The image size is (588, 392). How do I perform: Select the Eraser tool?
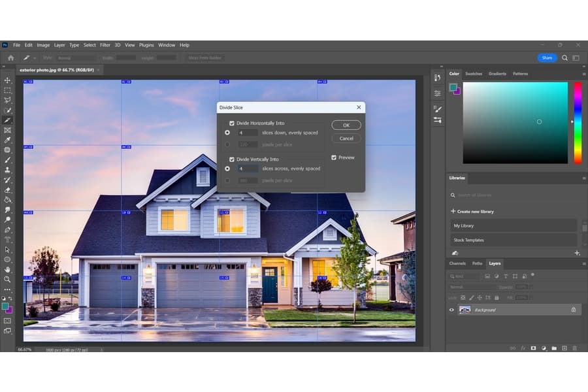point(7,190)
